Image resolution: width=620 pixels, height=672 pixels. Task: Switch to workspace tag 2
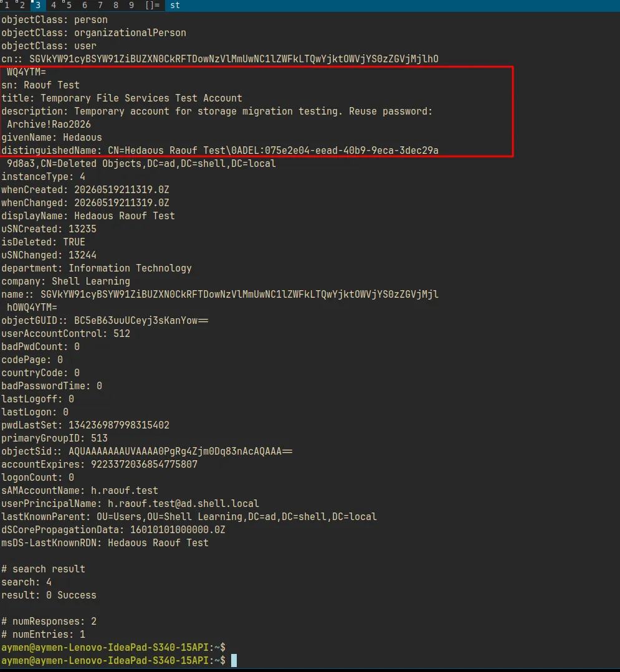(x=21, y=5)
